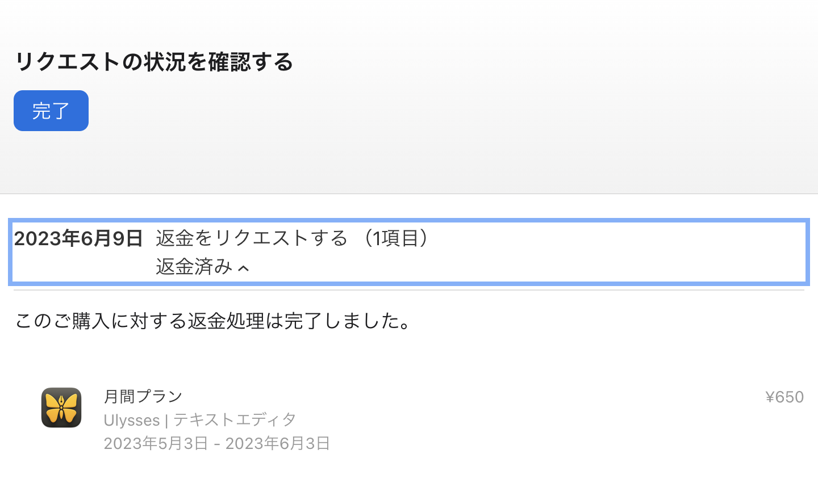Select the 月間プラン purchase name
The image size is (818, 504).
coord(143,396)
